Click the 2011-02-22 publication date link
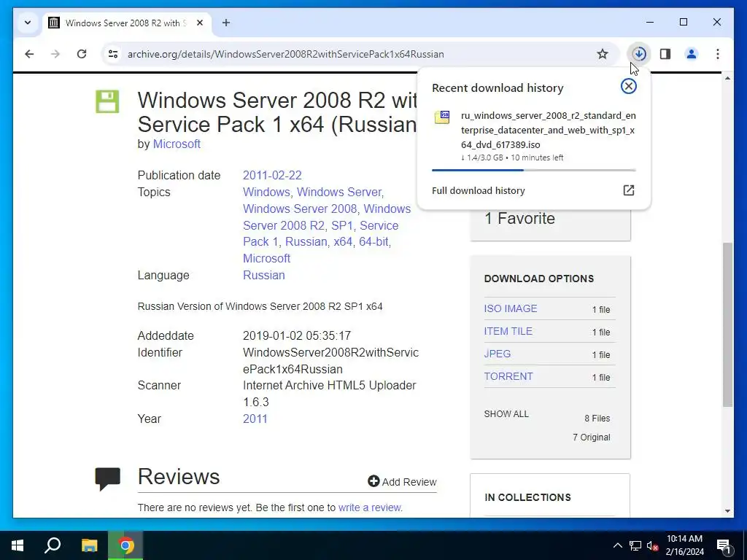Viewport: 747px width, 560px height. point(272,175)
